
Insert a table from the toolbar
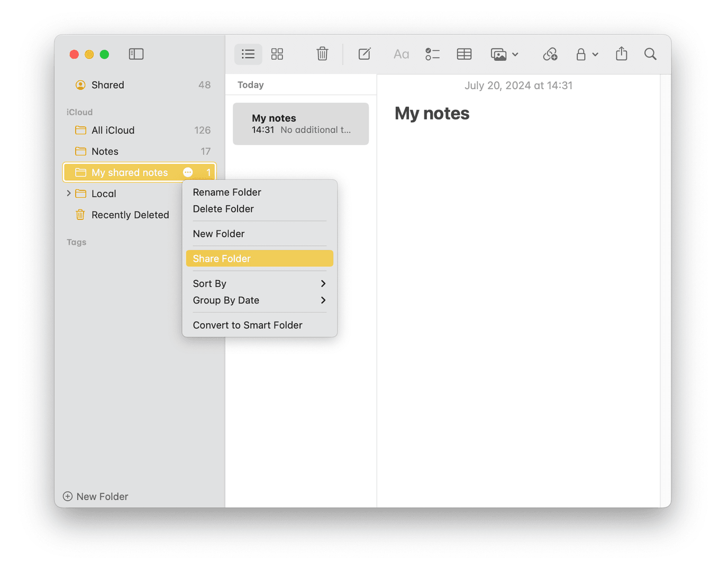(464, 54)
